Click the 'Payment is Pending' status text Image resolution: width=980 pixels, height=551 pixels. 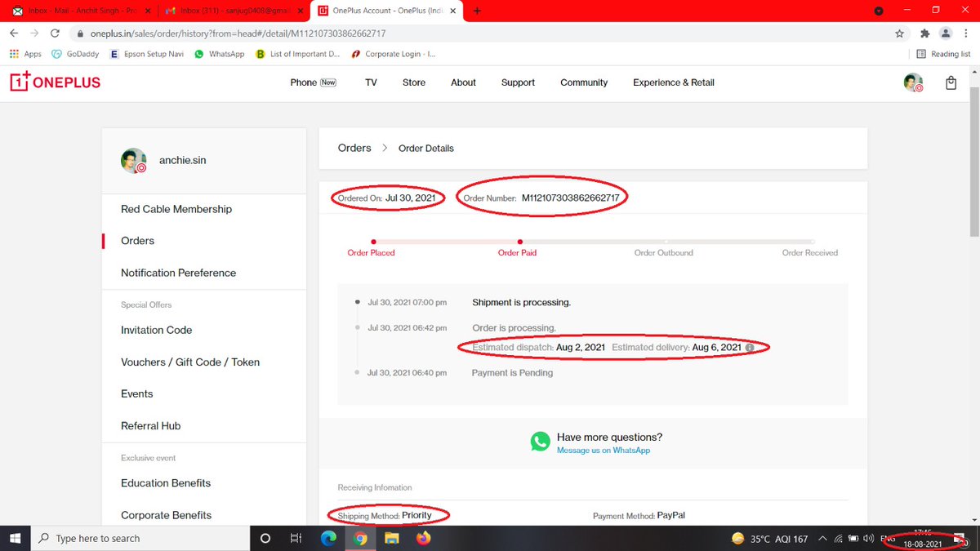512,372
